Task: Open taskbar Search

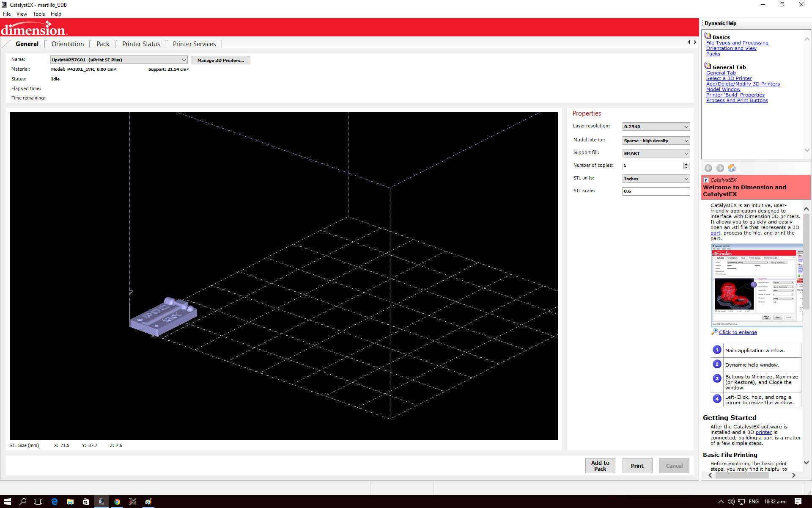Action: pyautogui.click(x=23, y=502)
